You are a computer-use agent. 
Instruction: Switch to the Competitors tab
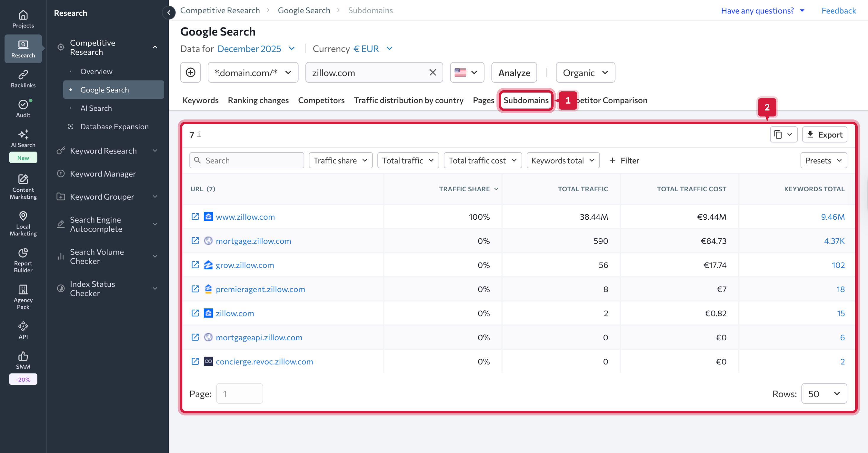(321, 100)
